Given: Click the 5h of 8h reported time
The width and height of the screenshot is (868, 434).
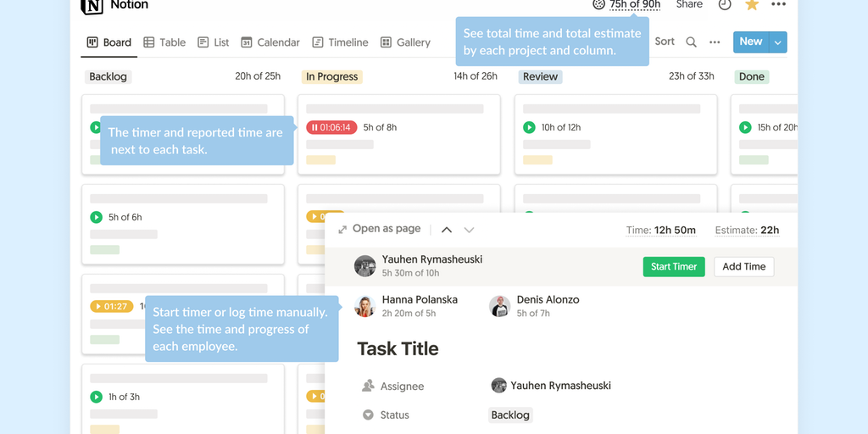Looking at the screenshot, I should pos(380,127).
